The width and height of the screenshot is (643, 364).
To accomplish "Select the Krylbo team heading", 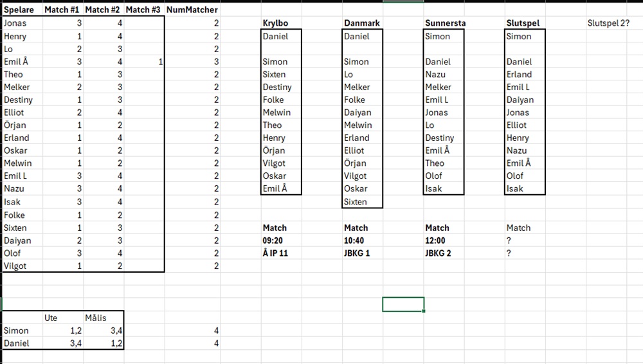I will click(275, 23).
